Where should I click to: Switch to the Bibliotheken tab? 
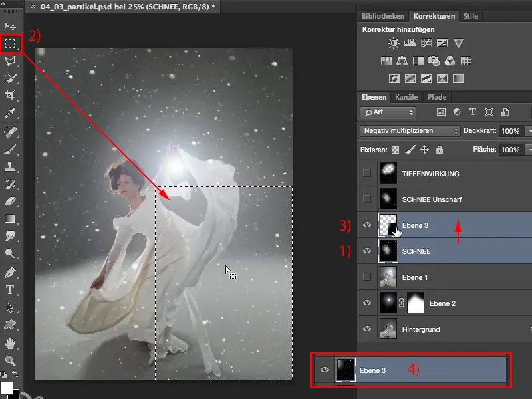click(383, 16)
